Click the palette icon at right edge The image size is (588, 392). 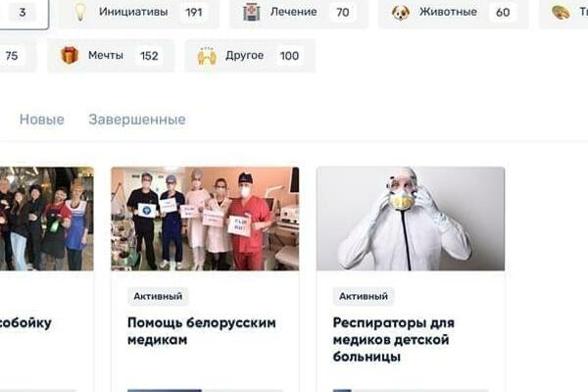click(x=561, y=13)
